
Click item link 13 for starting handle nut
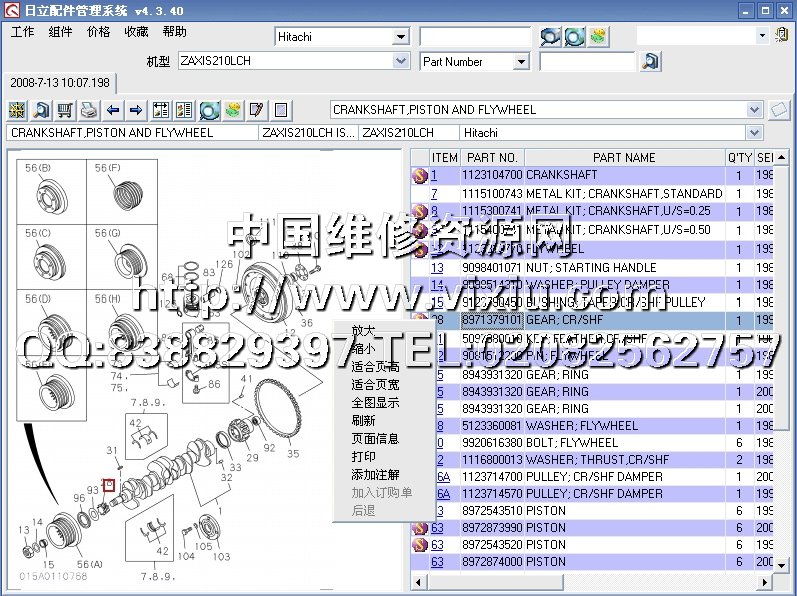(437, 268)
